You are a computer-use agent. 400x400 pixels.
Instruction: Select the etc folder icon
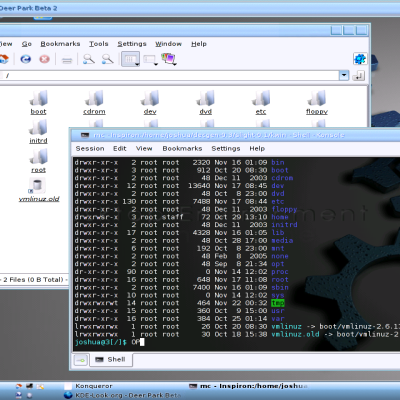click(261, 98)
